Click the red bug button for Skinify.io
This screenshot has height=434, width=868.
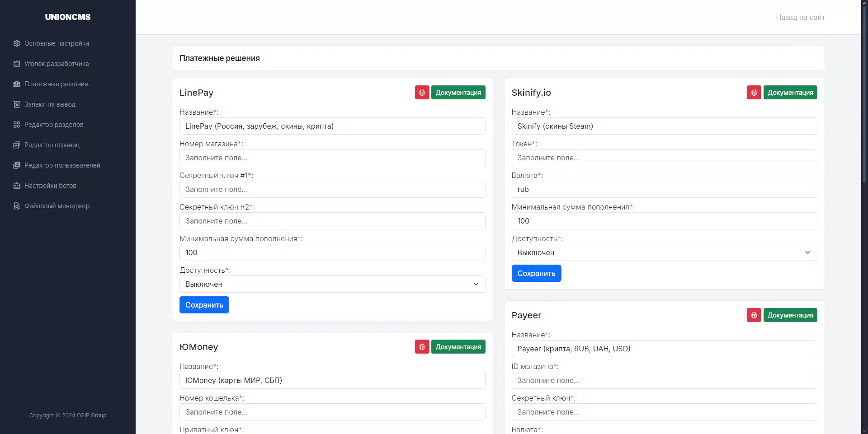click(754, 93)
